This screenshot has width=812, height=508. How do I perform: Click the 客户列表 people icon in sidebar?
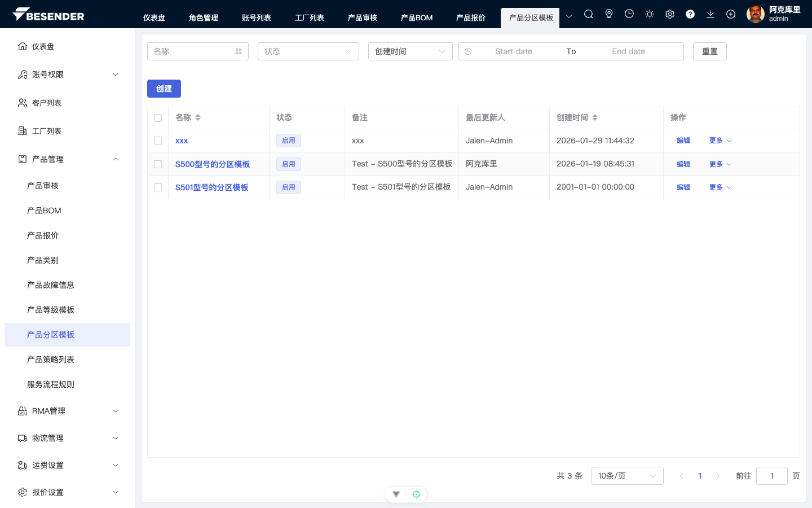[x=23, y=103]
